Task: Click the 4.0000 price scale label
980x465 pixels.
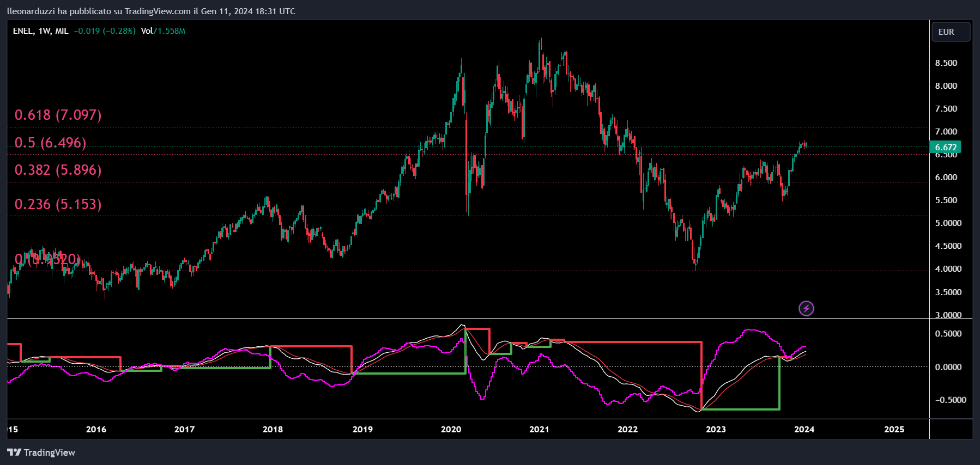Action: point(948,269)
